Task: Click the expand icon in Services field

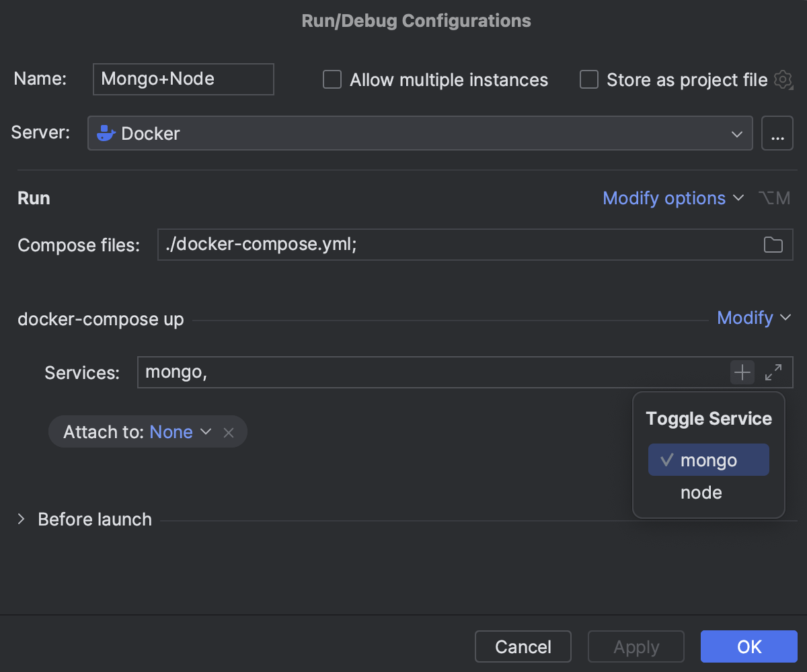Action: point(773,372)
